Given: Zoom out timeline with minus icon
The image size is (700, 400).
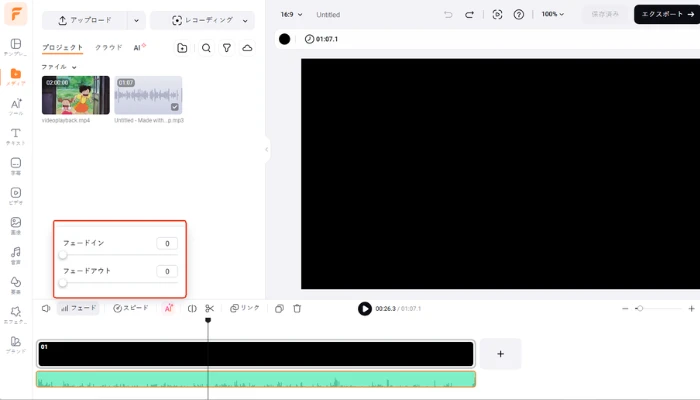Looking at the screenshot, I should (625, 308).
